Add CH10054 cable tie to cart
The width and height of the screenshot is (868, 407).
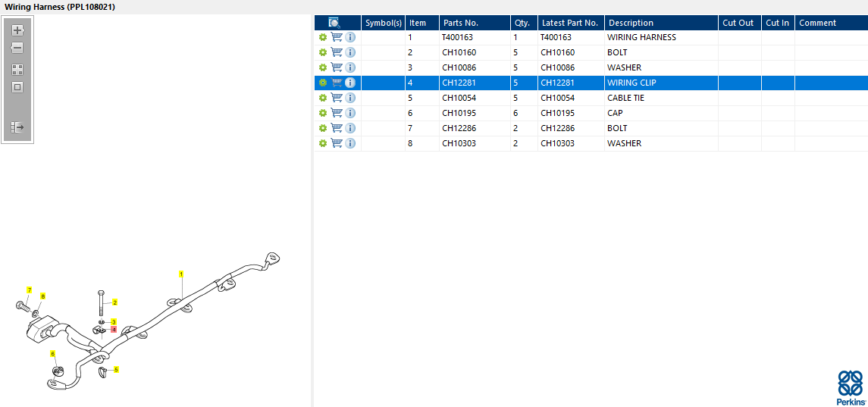coord(337,98)
